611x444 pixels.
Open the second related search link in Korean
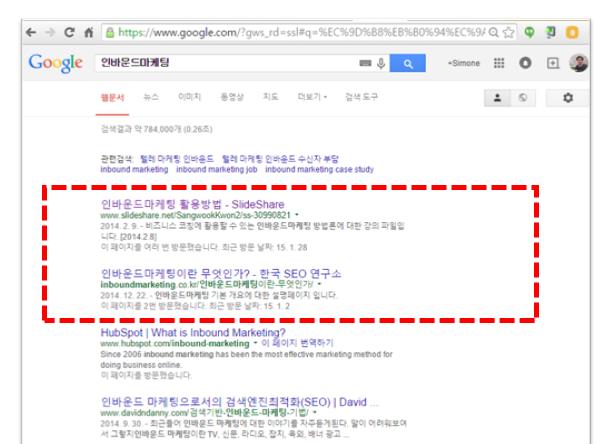pos(280,159)
